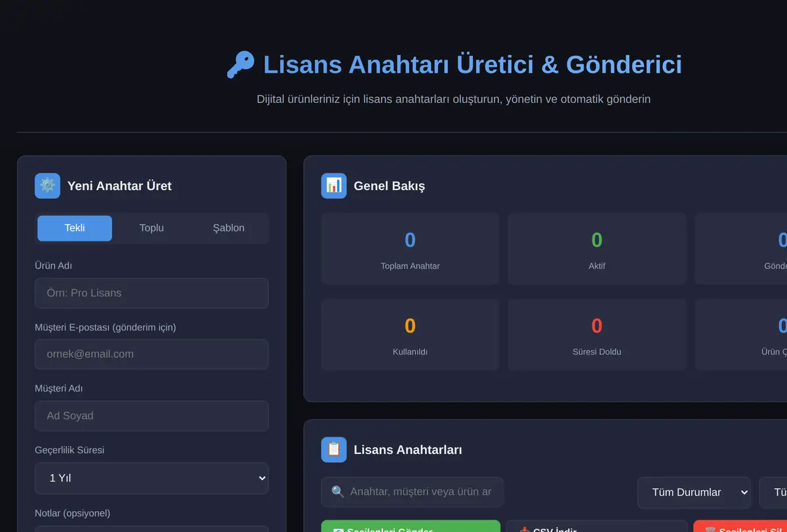The width and height of the screenshot is (787, 532).
Task: Click the Lisans Anahtarları section title
Action: (x=408, y=450)
